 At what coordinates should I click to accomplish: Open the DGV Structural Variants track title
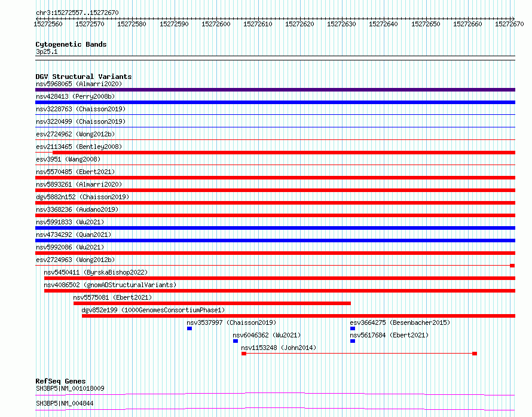coord(84,77)
